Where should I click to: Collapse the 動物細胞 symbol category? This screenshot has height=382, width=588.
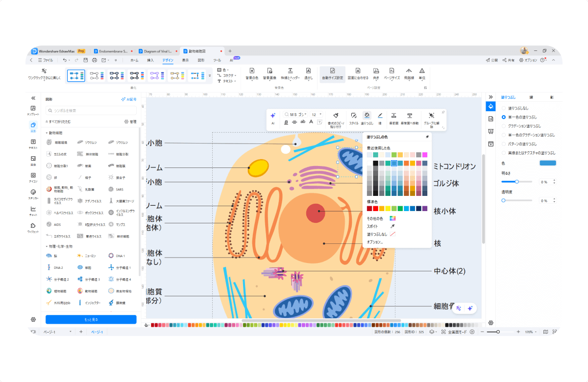pos(47,133)
